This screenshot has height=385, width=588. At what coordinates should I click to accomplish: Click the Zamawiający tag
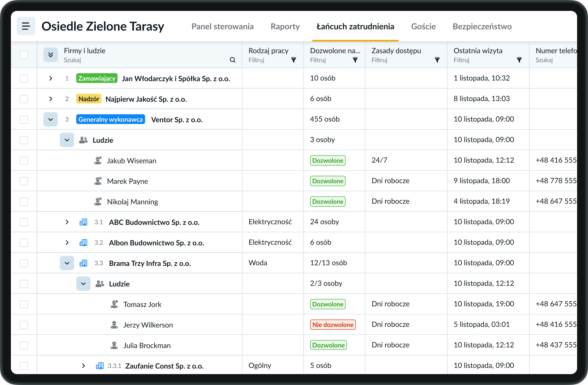[97, 78]
